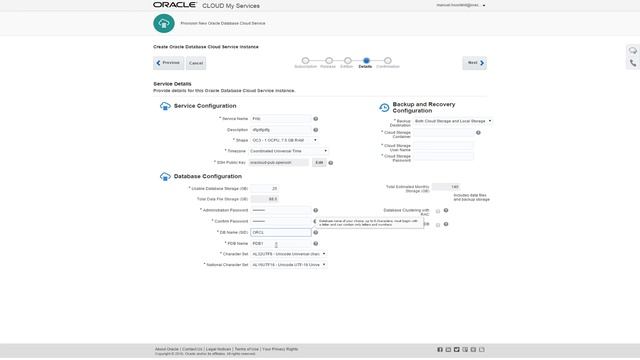Click help icon beside Cloud Storage Container
Viewport: 640px width, 360px height.
[x=478, y=133]
